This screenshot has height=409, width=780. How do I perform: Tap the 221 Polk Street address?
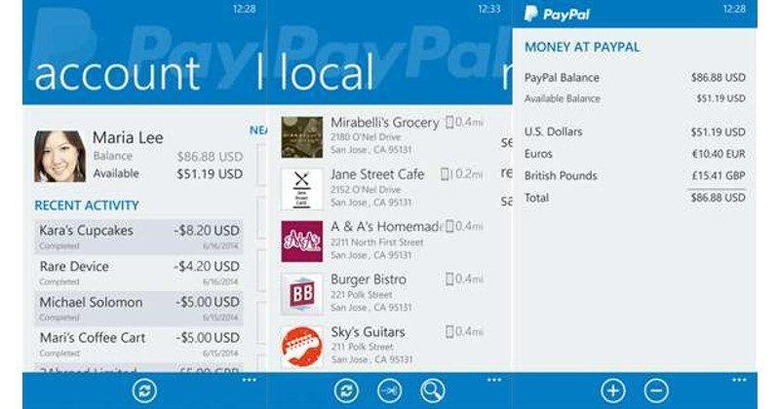pyautogui.click(x=362, y=295)
